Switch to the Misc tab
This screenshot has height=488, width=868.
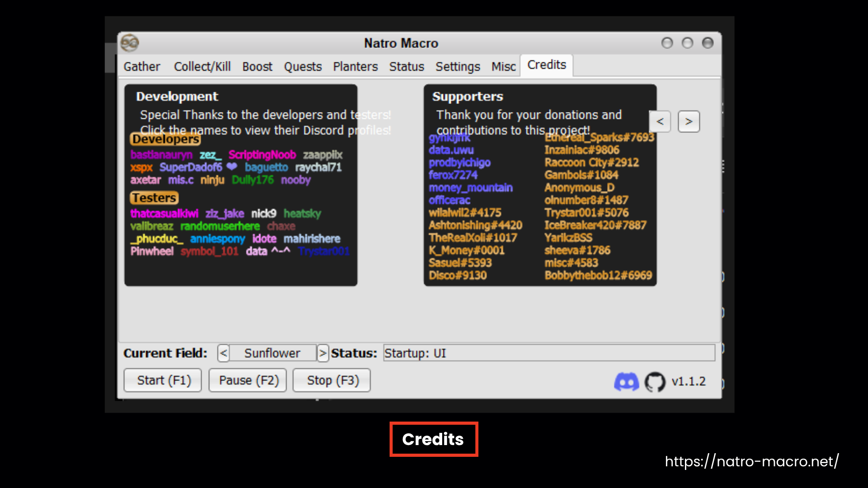click(504, 66)
